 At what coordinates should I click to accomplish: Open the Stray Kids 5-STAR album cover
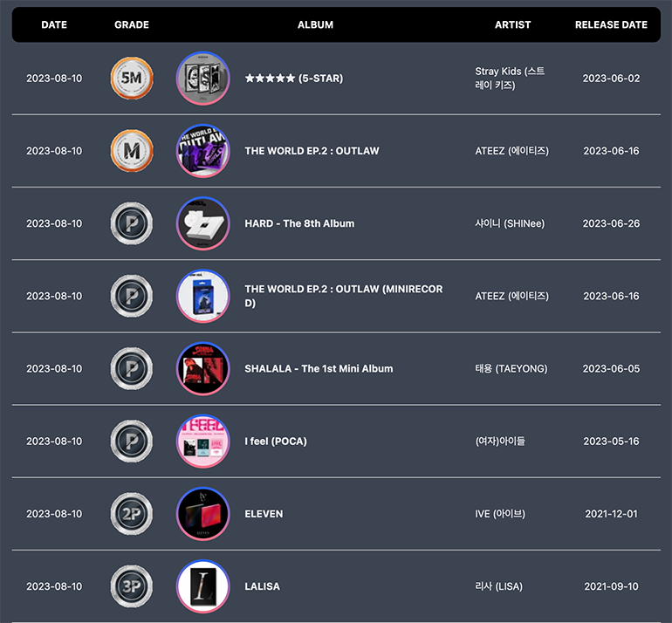(x=203, y=78)
